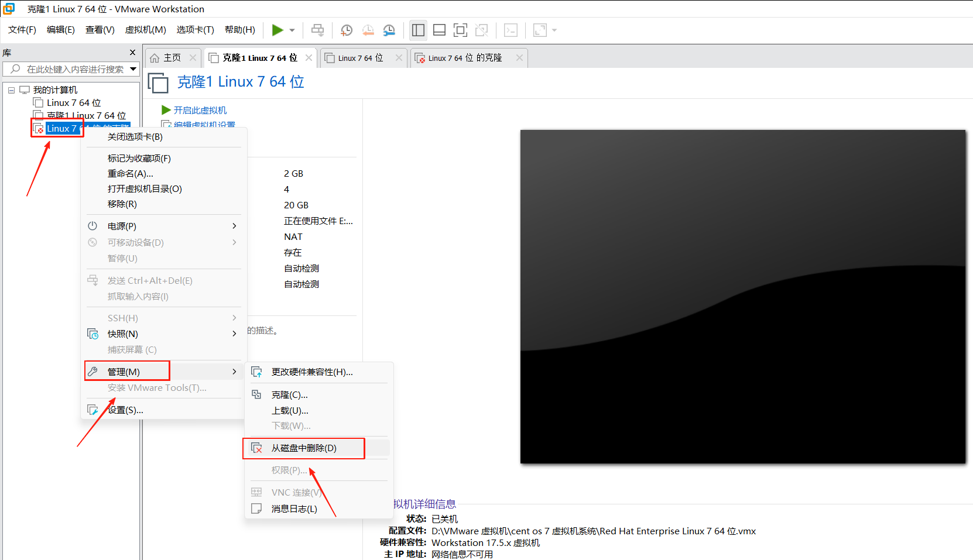Click the Workstation 17.5.x 虚拟机 compatibility text
Image resolution: width=973 pixels, height=560 pixels.
tap(486, 543)
